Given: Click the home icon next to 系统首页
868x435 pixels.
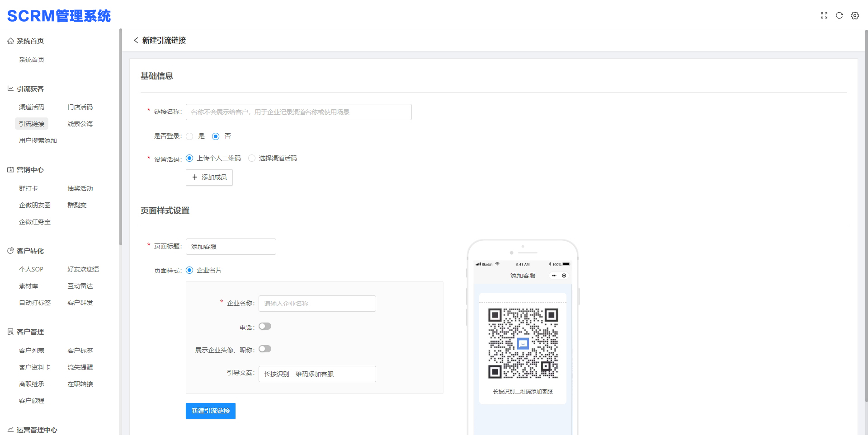Looking at the screenshot, I should coord(10,41).
